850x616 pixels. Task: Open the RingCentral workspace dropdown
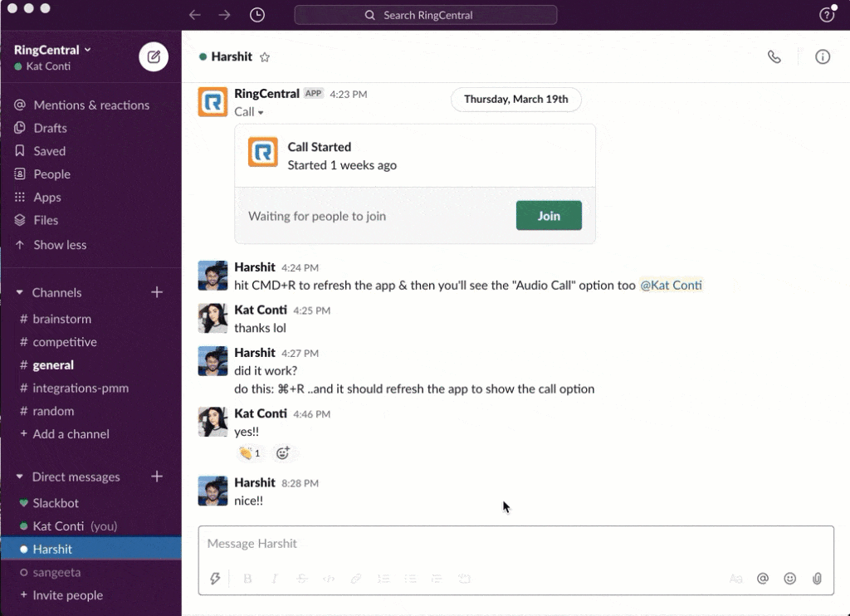(52, 50)
